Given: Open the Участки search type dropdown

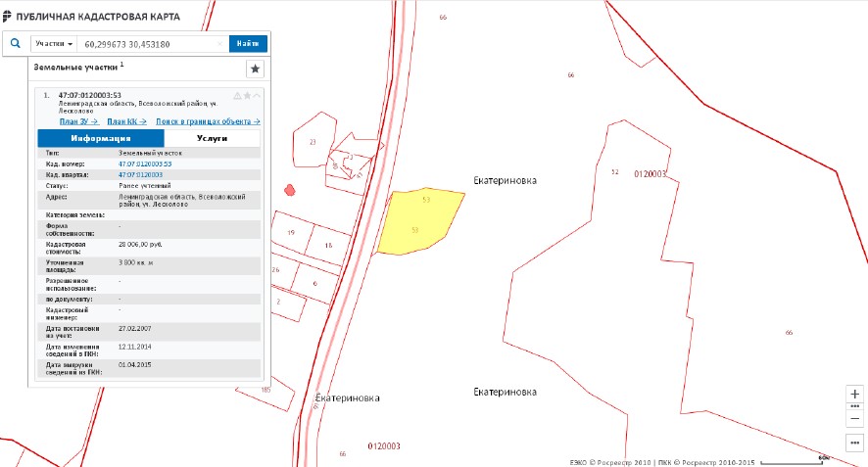Looking at the screenshot, I should coord(54,44).
